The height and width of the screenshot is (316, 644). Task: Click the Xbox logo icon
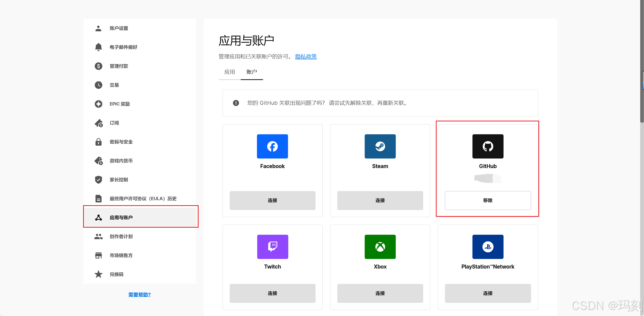click(x=380, y=247)
